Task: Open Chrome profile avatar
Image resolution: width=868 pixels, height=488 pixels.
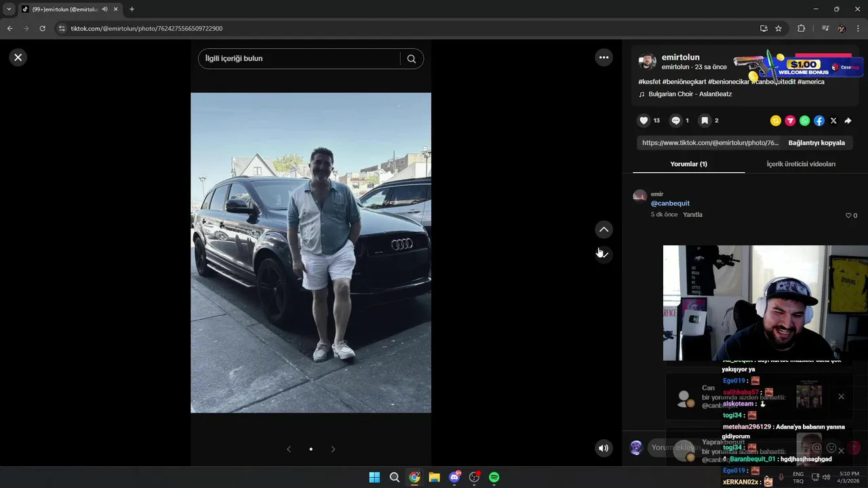Action: (842, 28)
